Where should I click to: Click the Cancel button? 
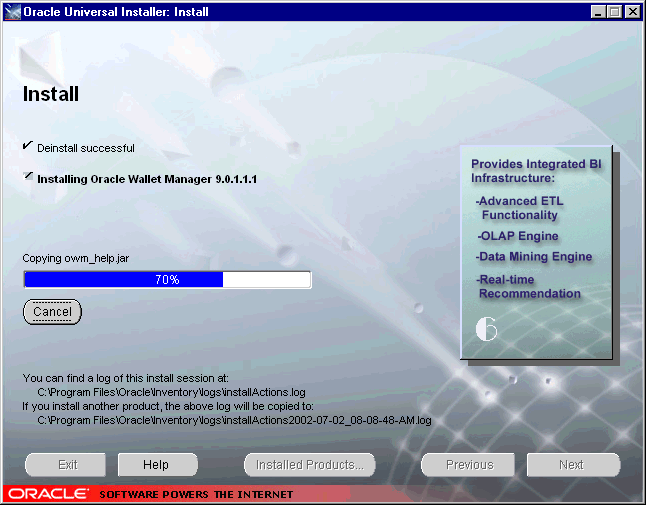click(x=52, y=312)
